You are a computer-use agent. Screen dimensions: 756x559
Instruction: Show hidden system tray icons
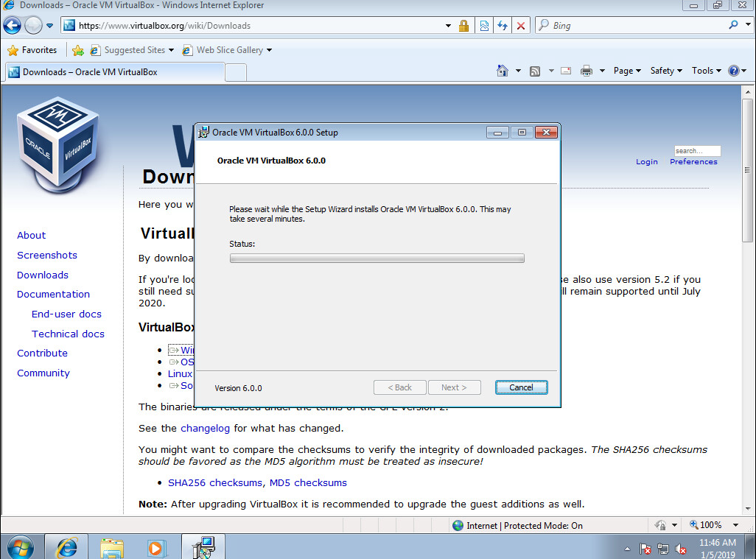pyautogui.click(x=627, y=549)
